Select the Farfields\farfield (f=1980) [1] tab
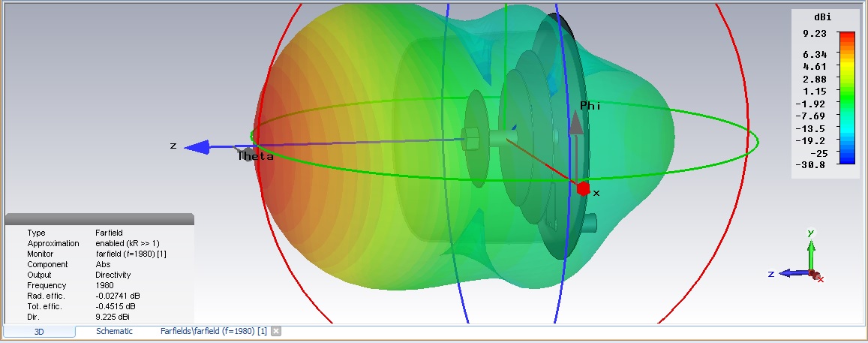Image resolution: width=868 pixels, height=343 pixels. click(214, 331)
